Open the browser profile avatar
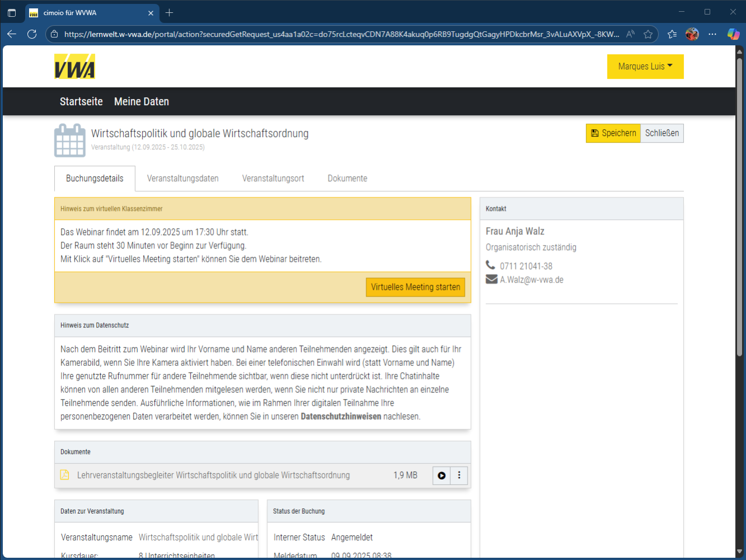This screenshot has height=560, width=746. 692,34
